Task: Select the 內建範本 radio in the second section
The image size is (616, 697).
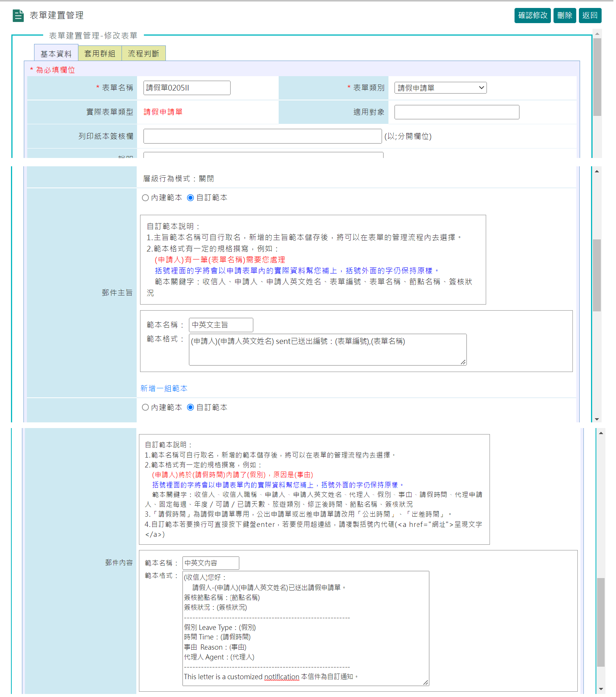Action: (x=145, y=407)
